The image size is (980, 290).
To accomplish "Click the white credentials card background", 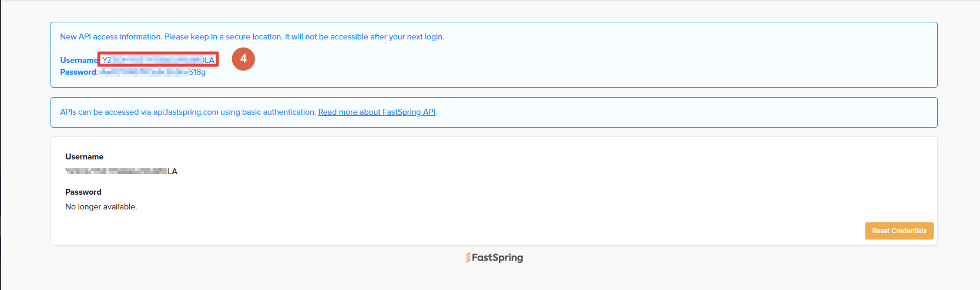I will tap(494, 191).
